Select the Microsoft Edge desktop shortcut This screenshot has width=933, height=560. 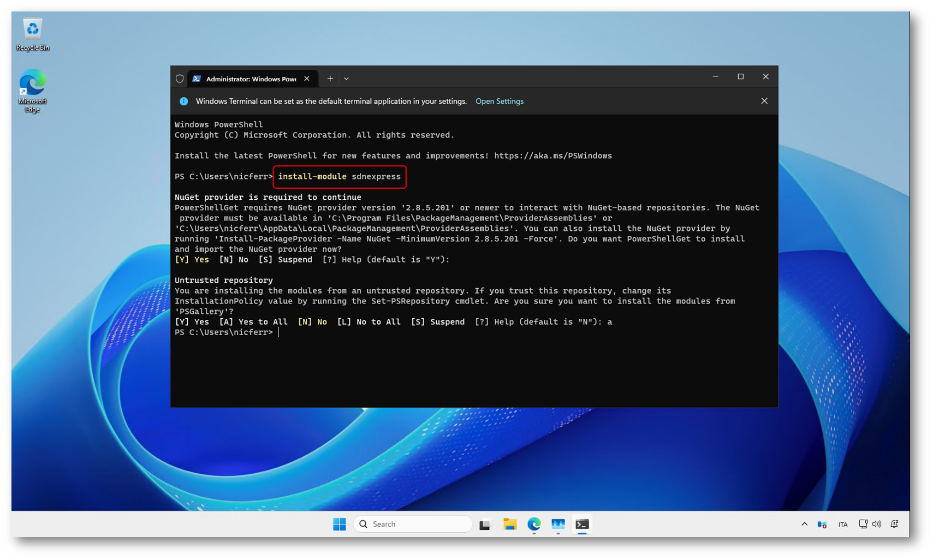point(32,90)
